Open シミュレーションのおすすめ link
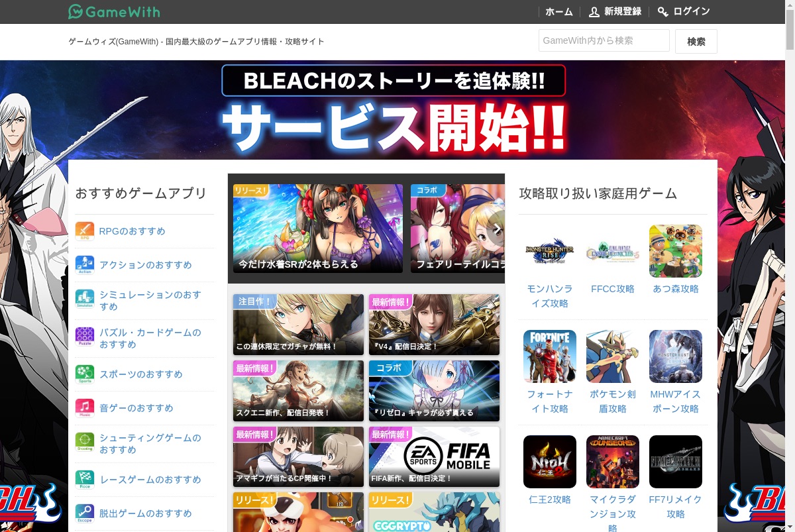 click(x=150, y=301)
